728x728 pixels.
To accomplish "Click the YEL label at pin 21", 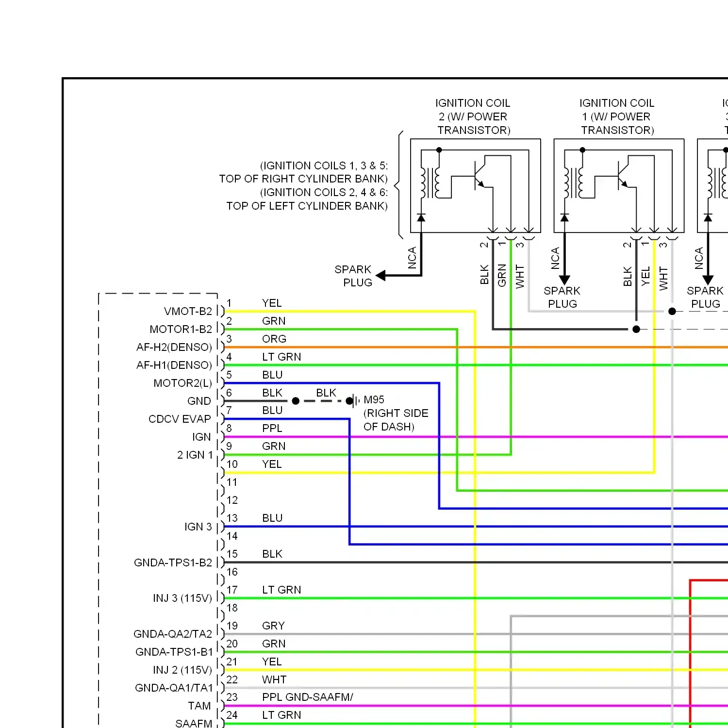I will [x=272, y=662].
